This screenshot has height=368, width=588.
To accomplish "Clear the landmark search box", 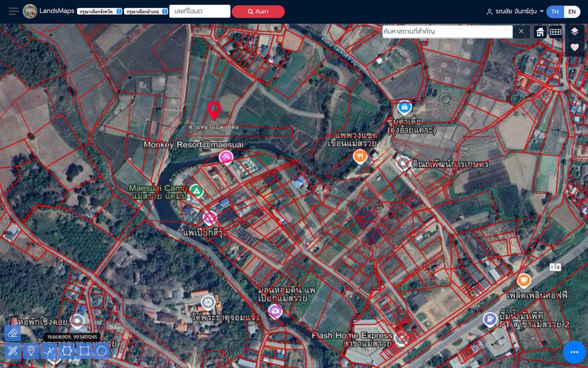I will coord(521,32).
